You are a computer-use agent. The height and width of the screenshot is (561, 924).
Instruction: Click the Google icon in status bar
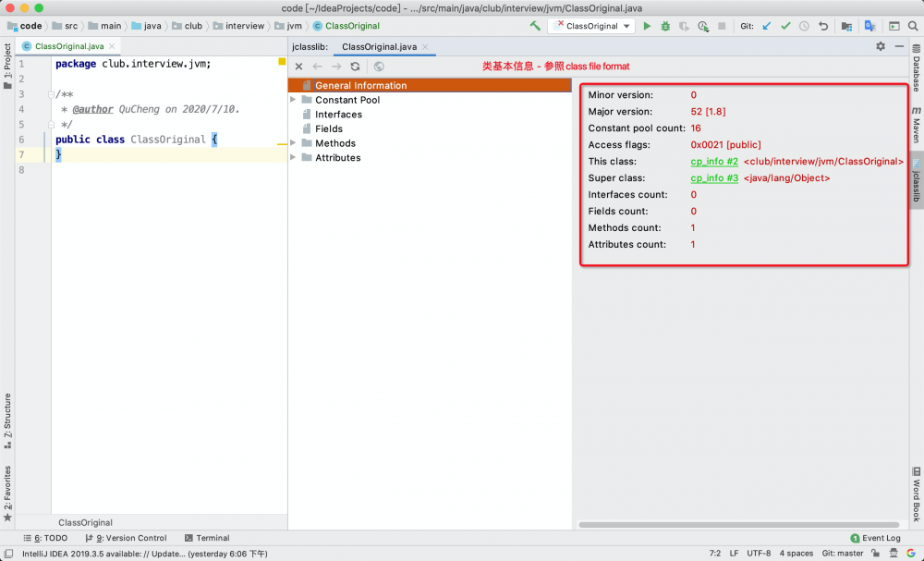pos(911,554)
